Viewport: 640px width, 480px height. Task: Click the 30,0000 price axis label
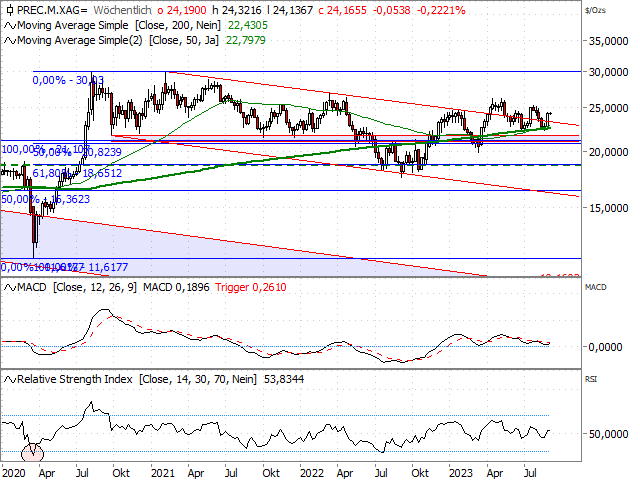pos(608,72)
